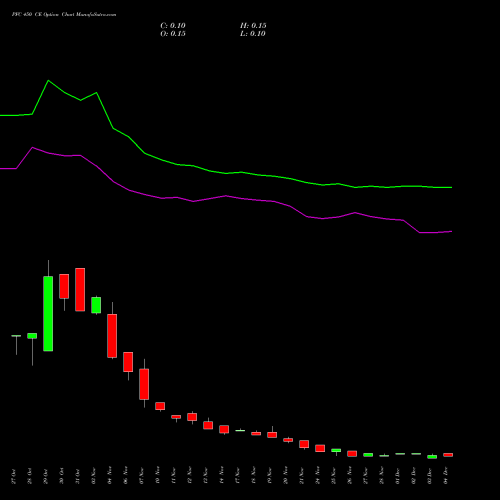Screen dimensions: 500x500
Task: Click the "29 Oct" date axis label
Action: pyautogui.click(x=46, y=476)
